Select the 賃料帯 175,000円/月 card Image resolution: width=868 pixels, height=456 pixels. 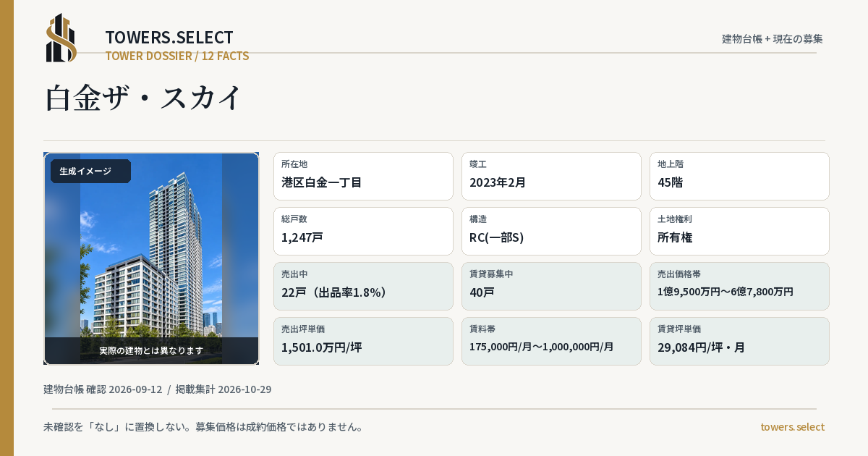point(551,341)
